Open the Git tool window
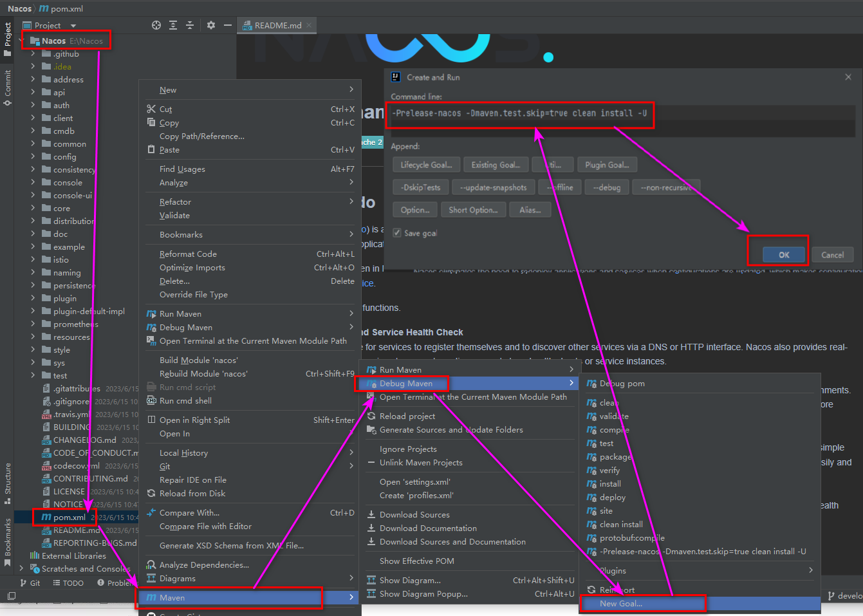This screenshot has height=616, width=863. tap(30, 583)
